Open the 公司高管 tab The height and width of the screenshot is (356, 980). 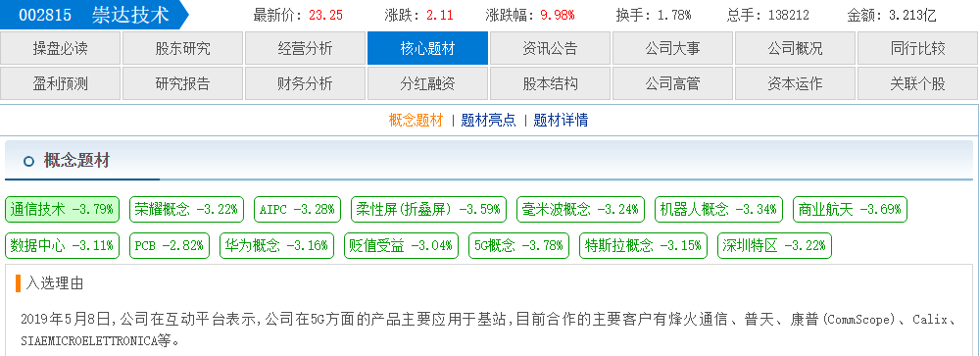tap(672, 83)
